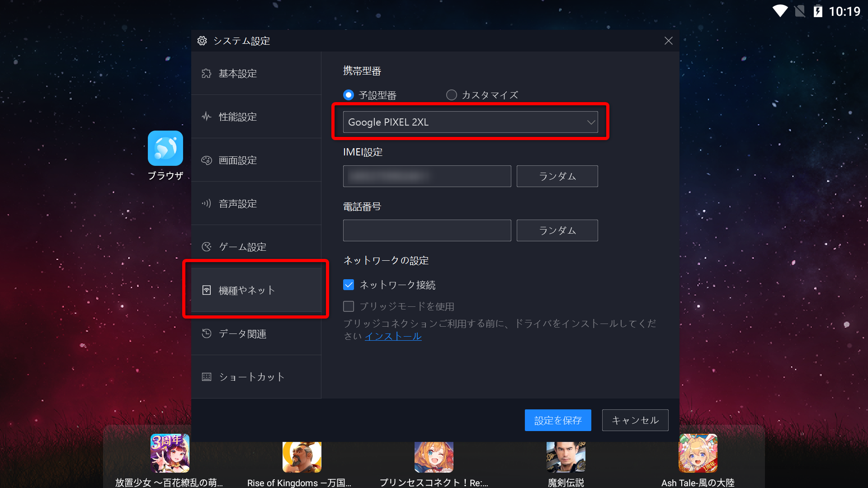Click the Wi-Fi status icon

point(780,11)
